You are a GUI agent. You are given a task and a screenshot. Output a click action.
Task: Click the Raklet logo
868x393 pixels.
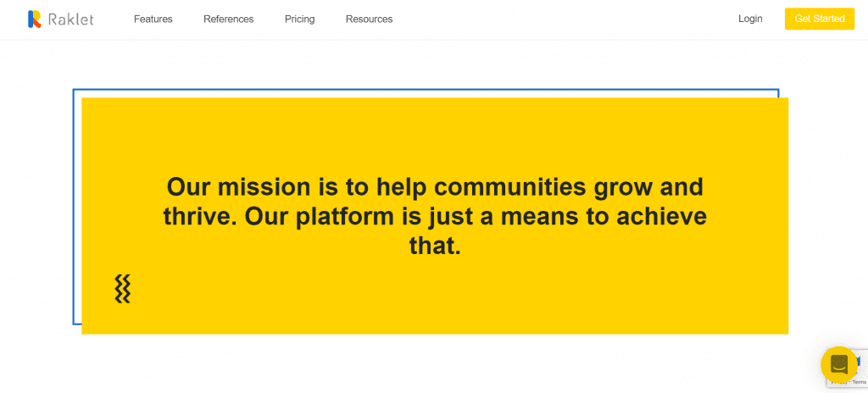(60, 19)
